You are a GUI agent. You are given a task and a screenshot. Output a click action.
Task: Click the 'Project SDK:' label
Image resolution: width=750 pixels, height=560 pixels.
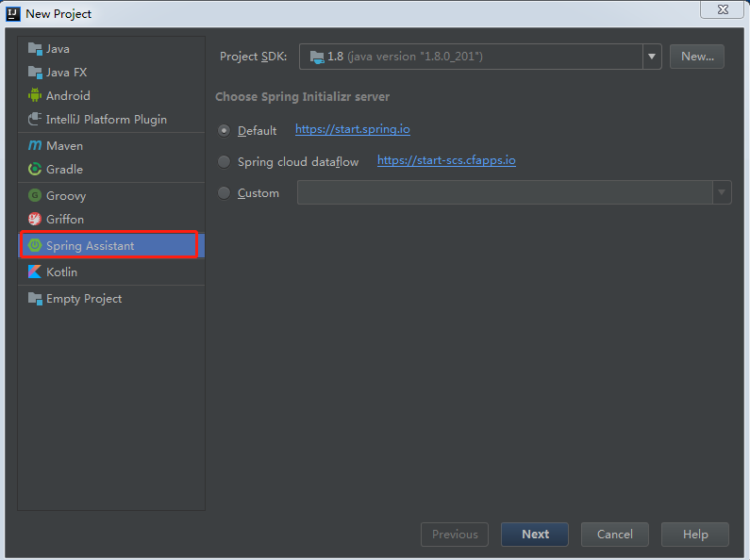(253, 57)
